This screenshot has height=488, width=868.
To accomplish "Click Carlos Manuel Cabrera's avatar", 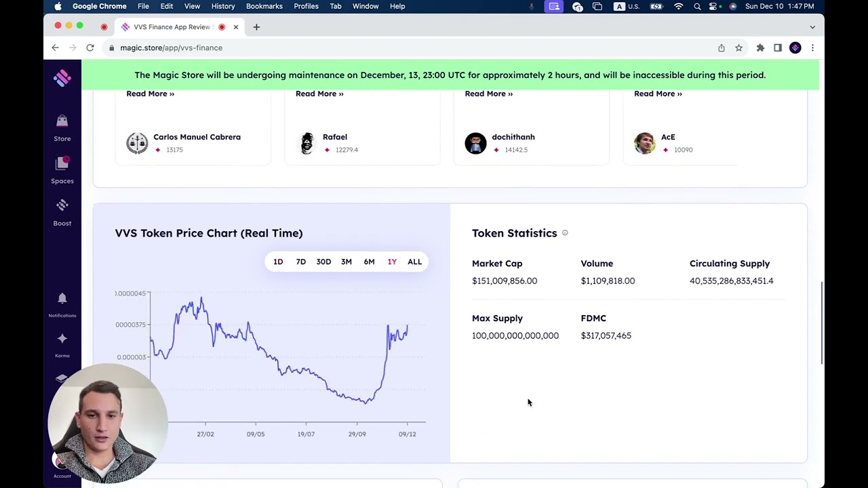I will click(x=137, y=143).
